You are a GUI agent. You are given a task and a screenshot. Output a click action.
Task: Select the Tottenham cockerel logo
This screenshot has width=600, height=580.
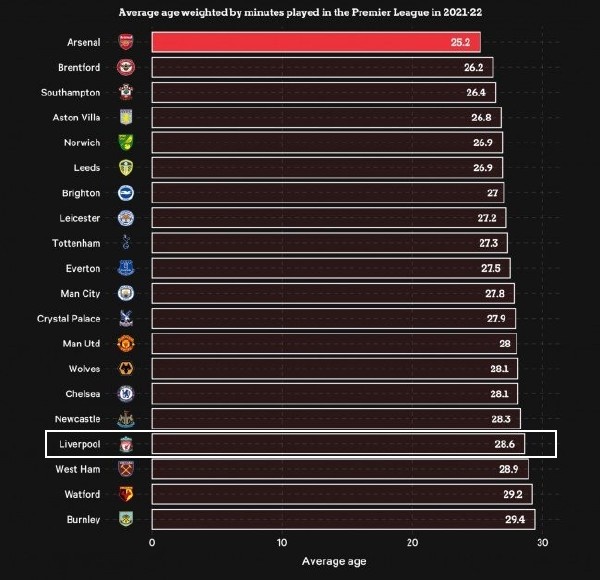pos(126,242)
